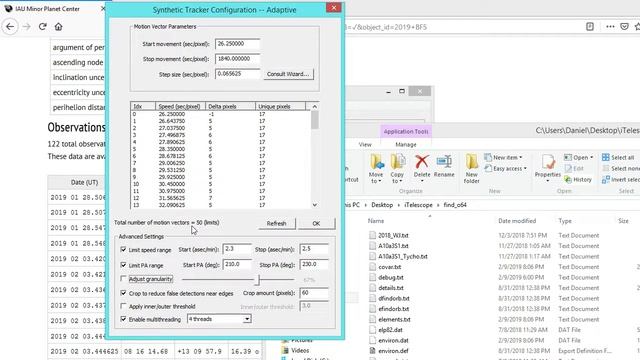Viewport: 640px width, 360px height.
Task: Select the covar.txt file
Action: point(389,267)
